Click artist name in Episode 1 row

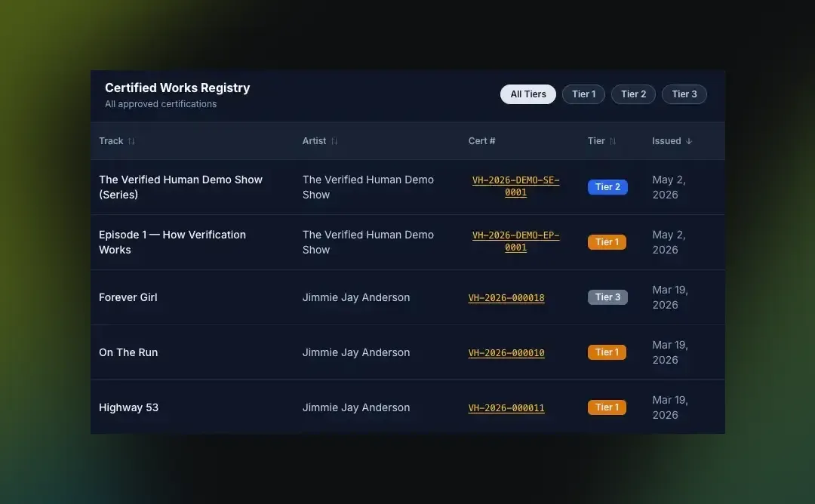coord(368,242)
